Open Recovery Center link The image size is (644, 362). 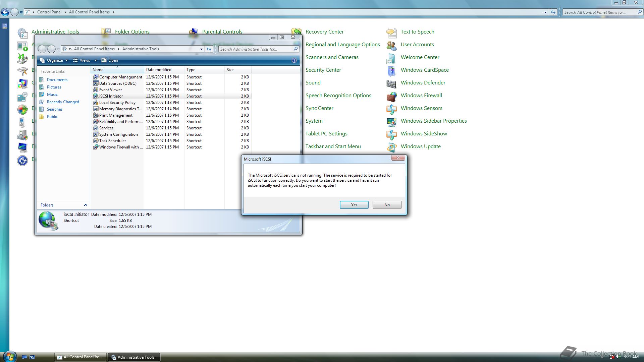coord(324,32)
